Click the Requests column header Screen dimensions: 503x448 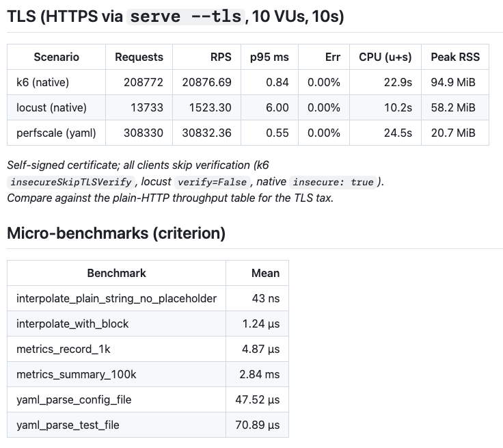pyautogui.click(x=139, y=57)
